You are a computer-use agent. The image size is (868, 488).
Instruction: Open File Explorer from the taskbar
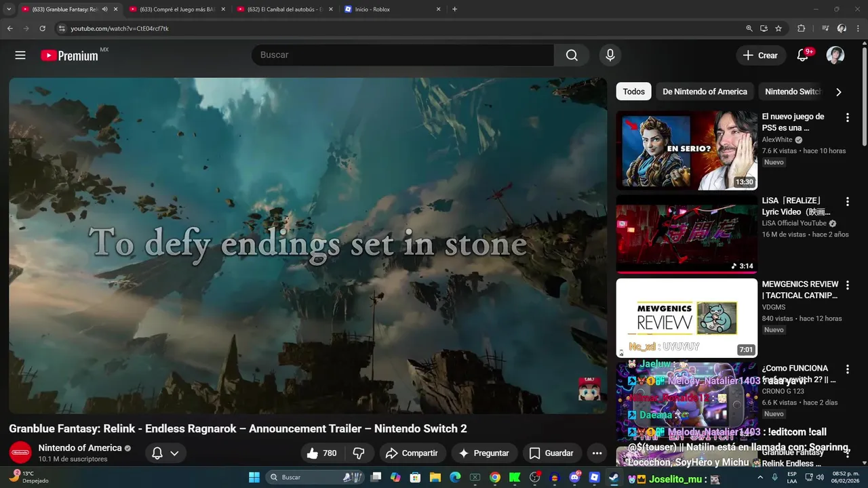pyautogui.click(x=435, y=477)
